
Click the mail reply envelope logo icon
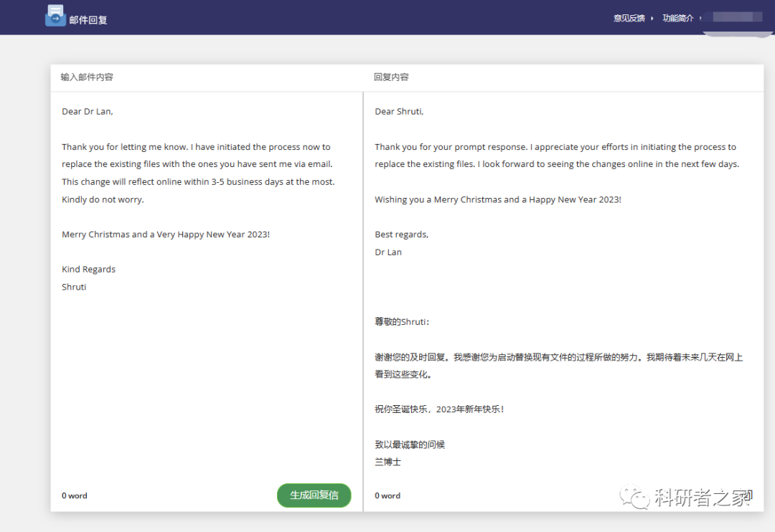(x=55, y=16)
